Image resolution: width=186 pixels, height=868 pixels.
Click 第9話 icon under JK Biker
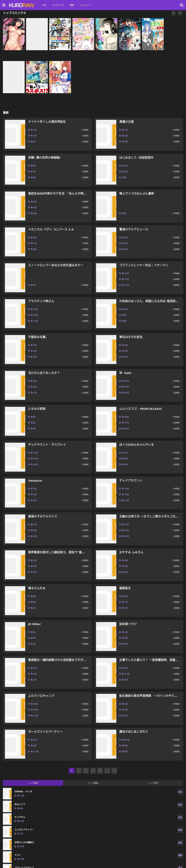pos(29,632)
